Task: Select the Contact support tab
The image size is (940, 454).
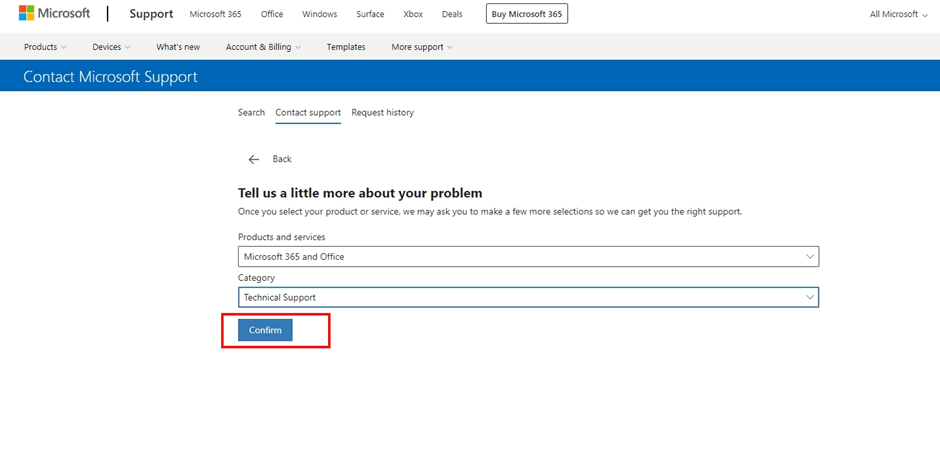Action: point(308,112)
